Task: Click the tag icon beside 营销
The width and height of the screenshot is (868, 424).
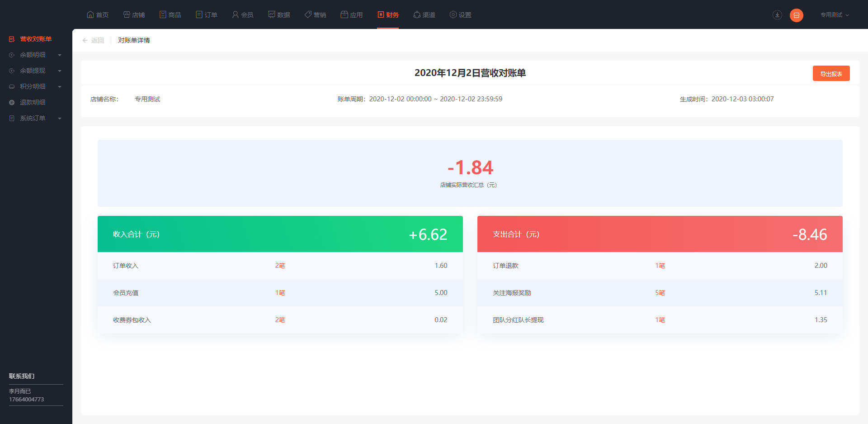Action: point(308,14)
